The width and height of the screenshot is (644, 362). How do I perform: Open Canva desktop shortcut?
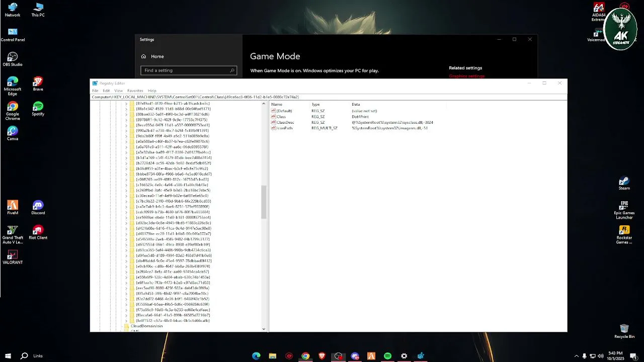click(x=13, y=133)
